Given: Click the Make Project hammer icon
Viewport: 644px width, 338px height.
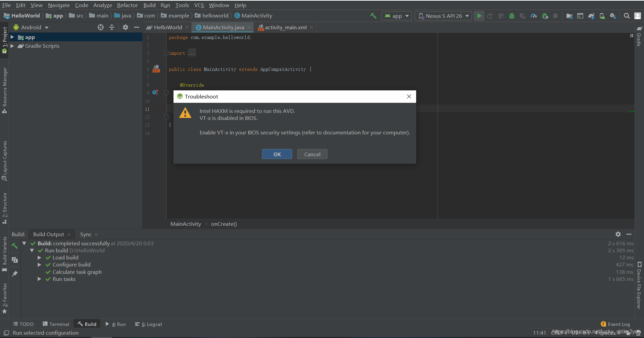Looking at the screenshot, I should click(x=373, y=16).
